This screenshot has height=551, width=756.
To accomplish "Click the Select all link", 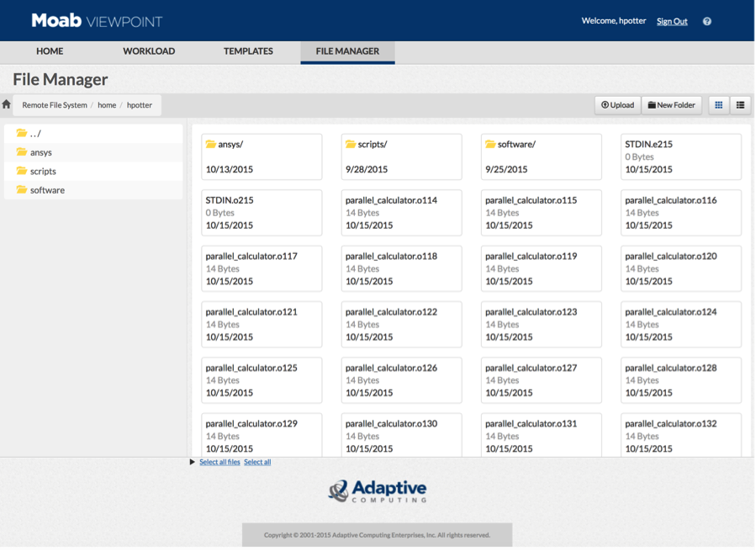I will tap(257, 462).
